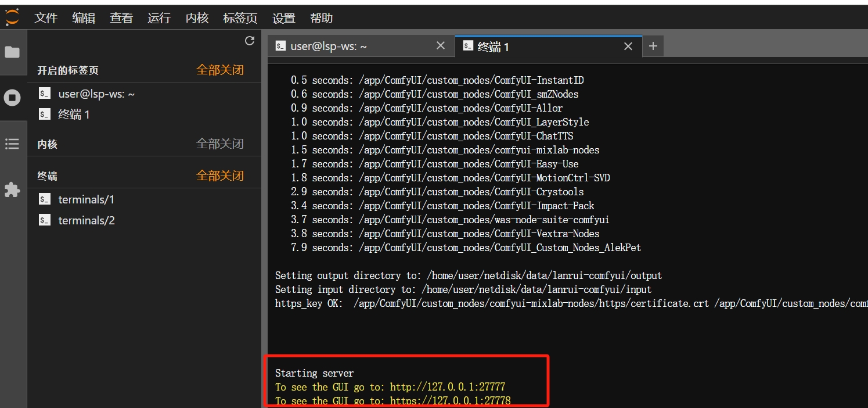Collapse the 内核 section header
This screenshot has height=408, width=868.
[48, 144]
